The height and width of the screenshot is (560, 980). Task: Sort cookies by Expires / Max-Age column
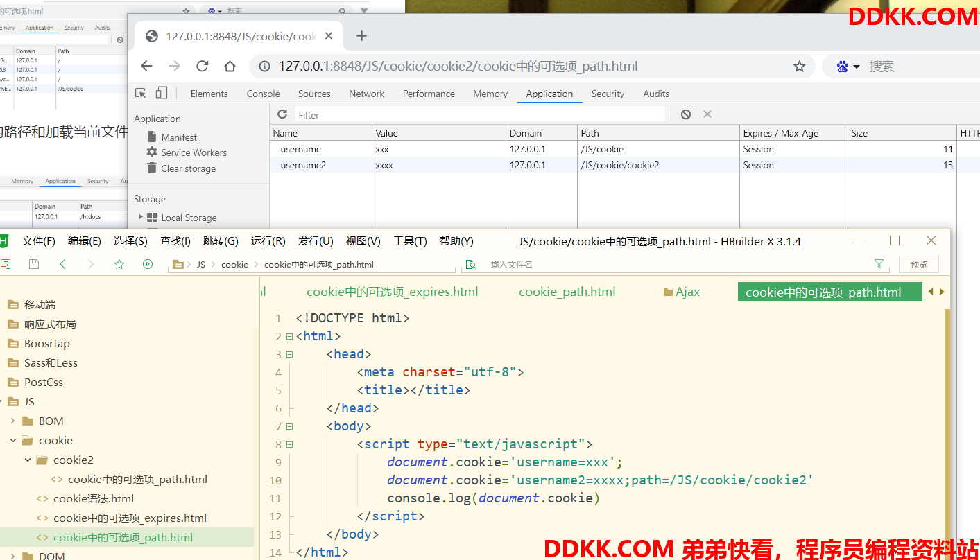tap(793, 133)
